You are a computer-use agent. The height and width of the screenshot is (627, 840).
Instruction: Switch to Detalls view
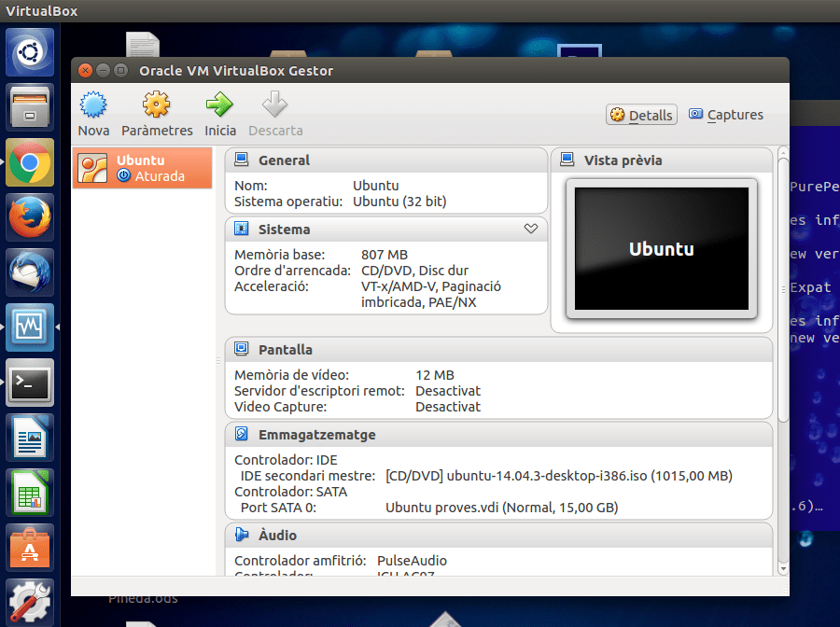[641, 115]
